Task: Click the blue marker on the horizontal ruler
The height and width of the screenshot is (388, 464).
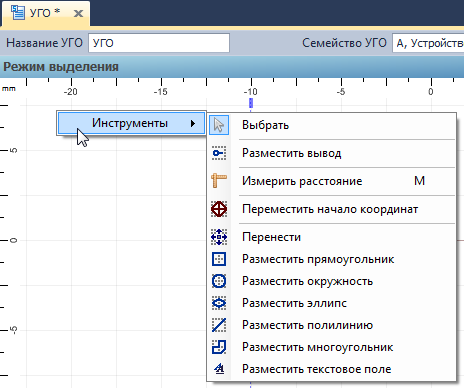Action: (x=251, y=103)
